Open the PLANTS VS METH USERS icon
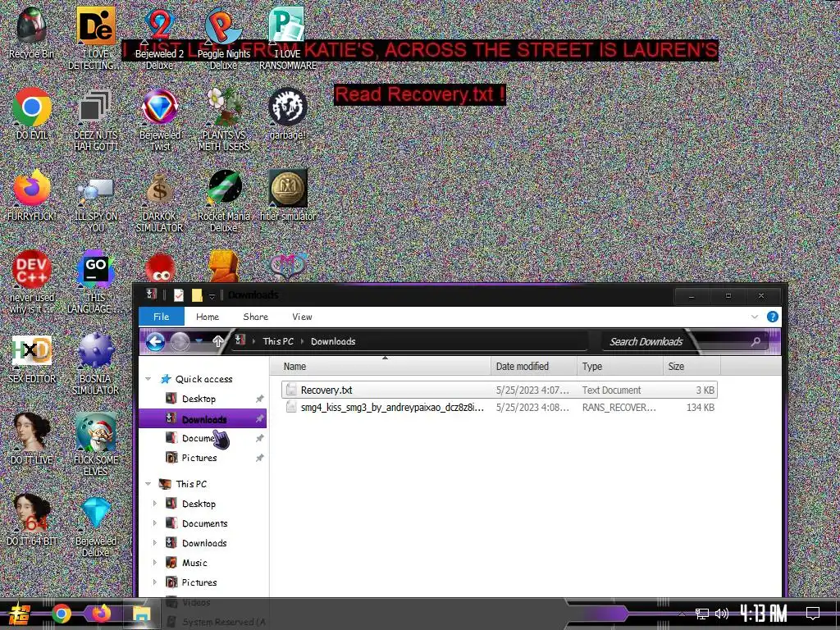Screen dimensions: 840x630 tap(224, 119)
